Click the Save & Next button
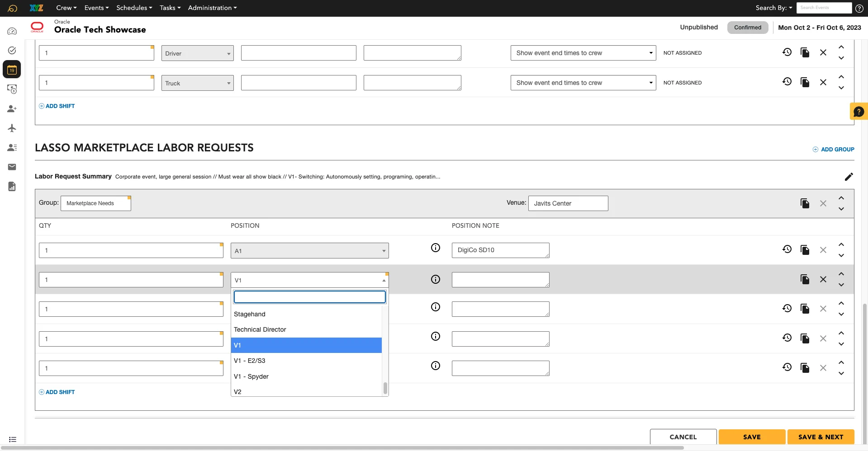This screenshot has width=868, height=451. point(821,437)
